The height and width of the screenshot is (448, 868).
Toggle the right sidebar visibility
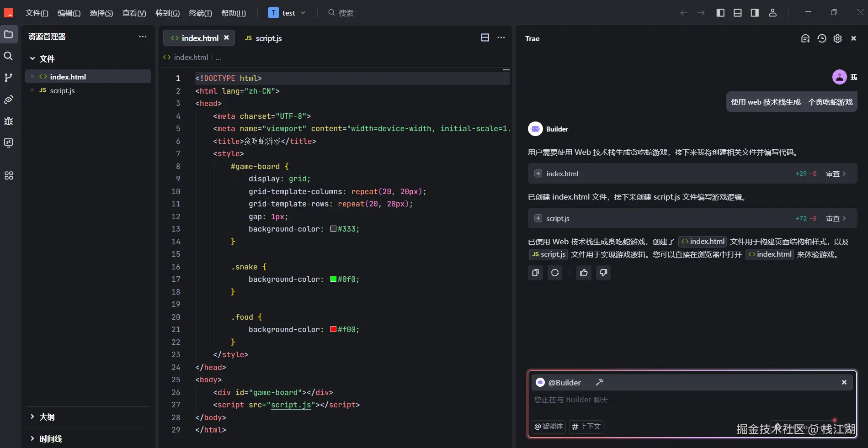coord(755,13)
